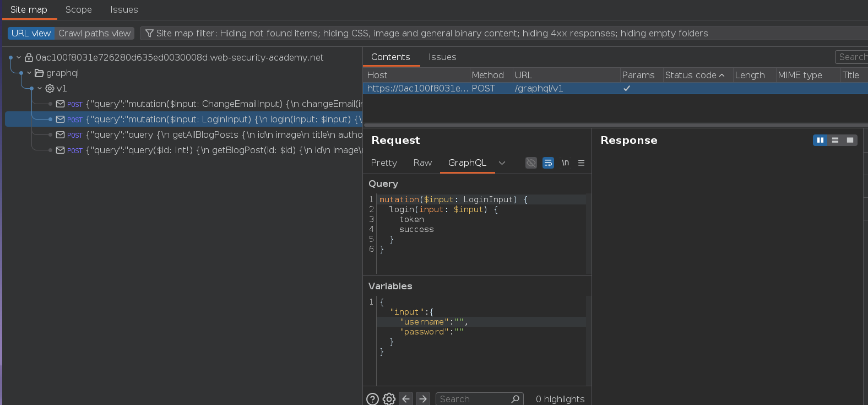Click the envelope icon on the LoginInput request
This screenshot has width=868, height=405.
[x=61, y=119]
